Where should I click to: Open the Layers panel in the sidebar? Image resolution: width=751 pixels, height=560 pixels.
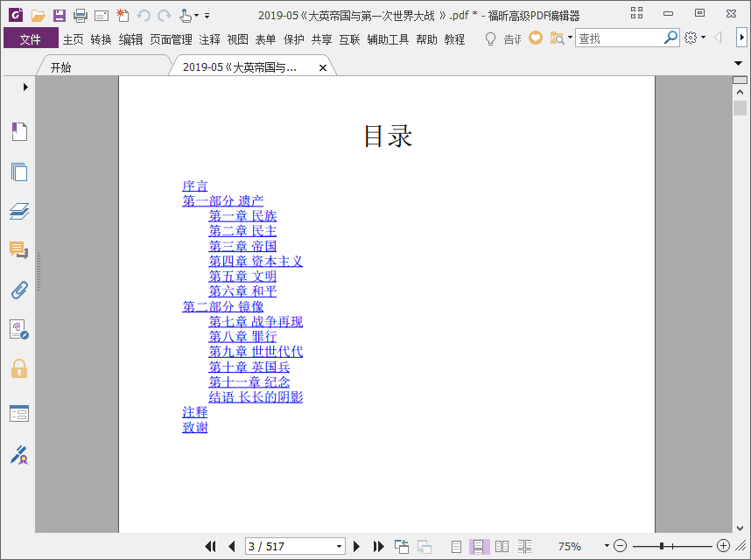click(19, 211)
